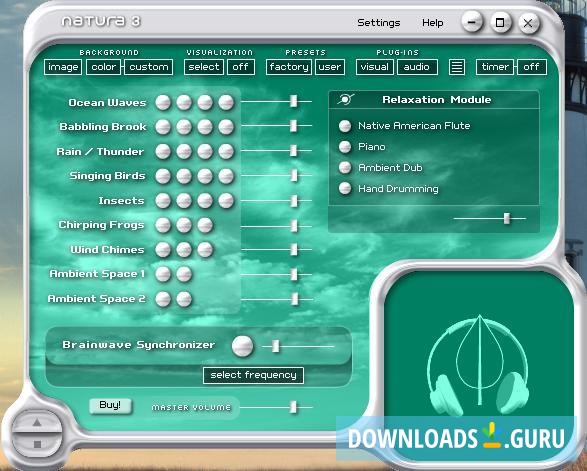Click the master volume slider handle
Image resolution: width=587 pixels, height=471 pixels.
pyautogui.click(x=294, y=407)
